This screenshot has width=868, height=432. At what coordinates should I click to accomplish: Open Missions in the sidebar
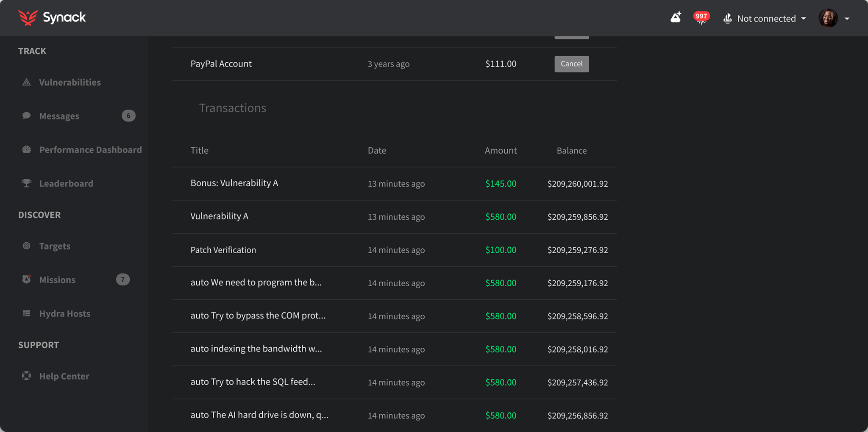click(57, 280)
